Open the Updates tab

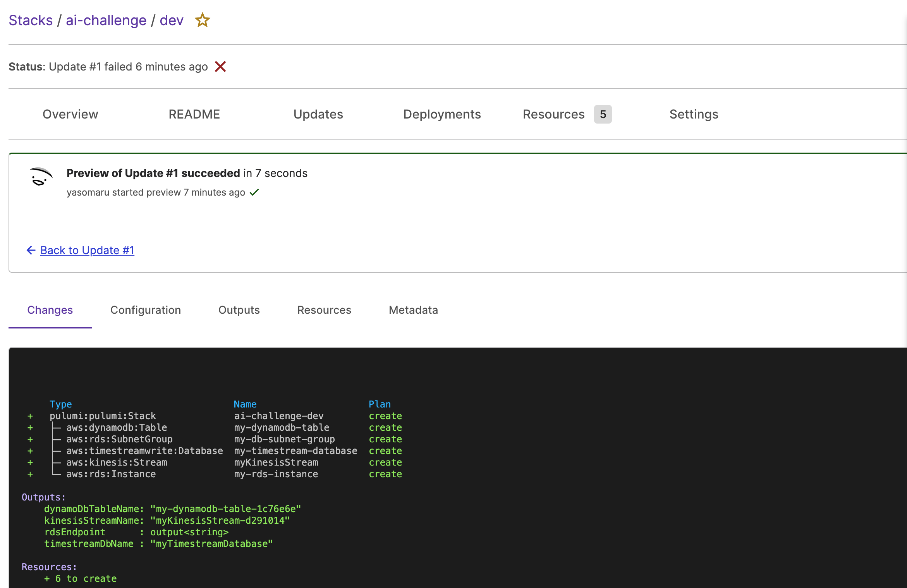tap(318, 114)
